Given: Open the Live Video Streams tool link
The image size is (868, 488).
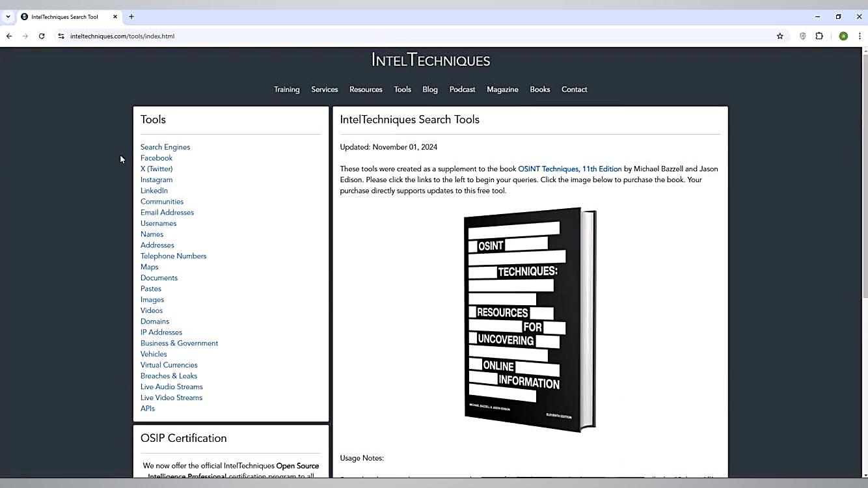Looking at the screenshot, I should 171,398.
